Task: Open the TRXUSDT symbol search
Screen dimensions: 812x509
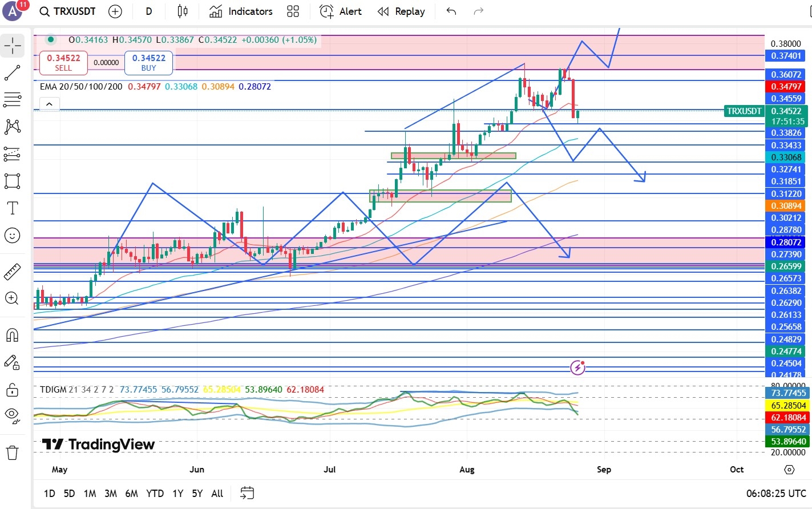Action: [x=68, y=11]
